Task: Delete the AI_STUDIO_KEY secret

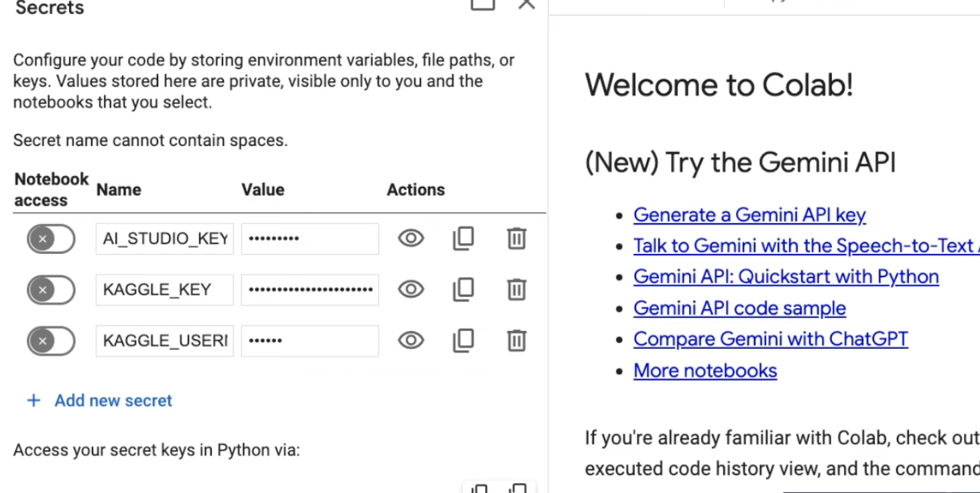Action: pyautogui.click(x=516, y=238)
